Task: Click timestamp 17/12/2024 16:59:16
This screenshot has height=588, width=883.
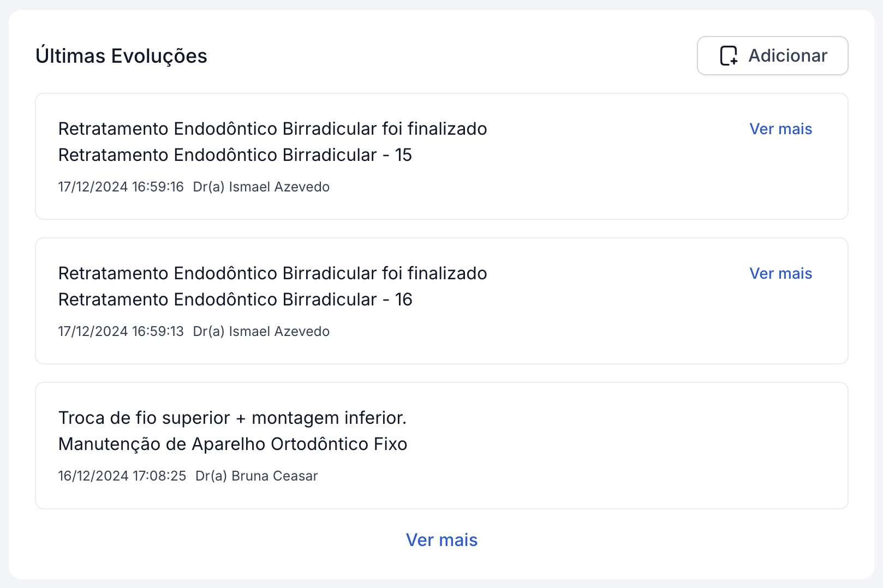Action: (121, 187)
